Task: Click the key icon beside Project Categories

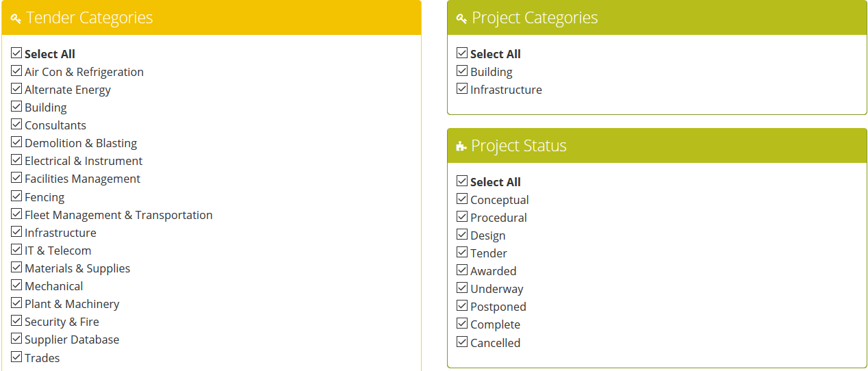Action: pyautogui.click(x=461, y=18)
